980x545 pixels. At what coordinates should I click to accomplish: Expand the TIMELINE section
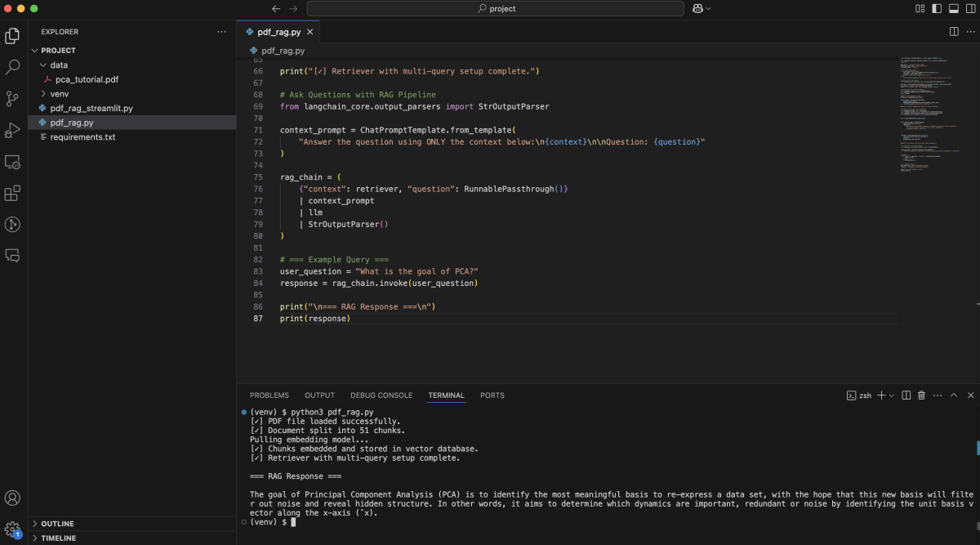[132, 538]
